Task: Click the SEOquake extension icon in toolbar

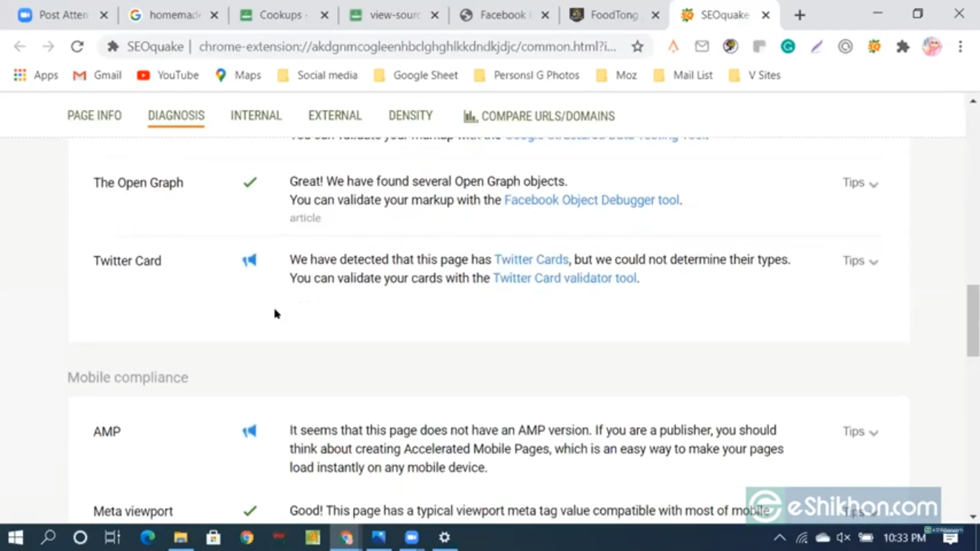Action: click(874, 47)
